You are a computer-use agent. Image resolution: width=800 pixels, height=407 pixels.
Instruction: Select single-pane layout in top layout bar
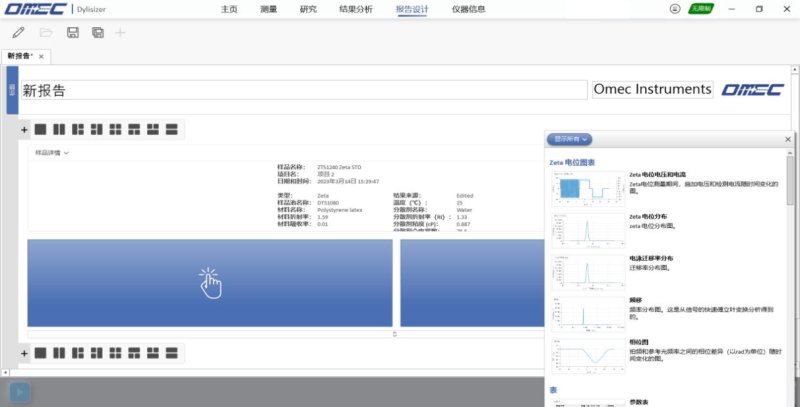pos(40,129)
